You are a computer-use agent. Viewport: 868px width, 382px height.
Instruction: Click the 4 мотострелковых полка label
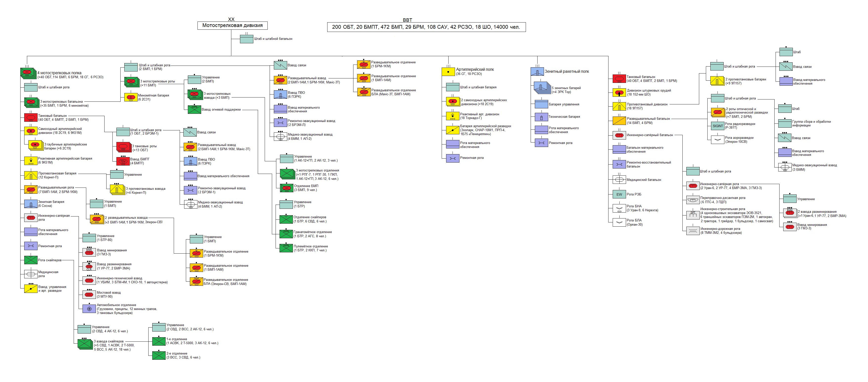pos(59,73)
